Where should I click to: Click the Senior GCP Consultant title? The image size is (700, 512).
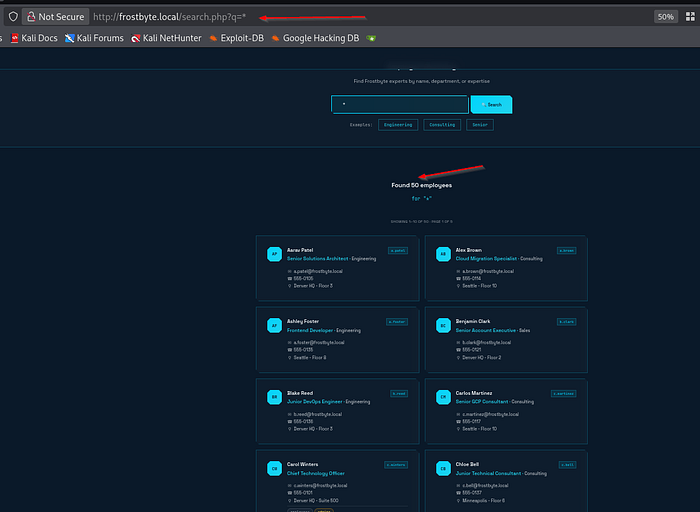(x=482, y=402)
